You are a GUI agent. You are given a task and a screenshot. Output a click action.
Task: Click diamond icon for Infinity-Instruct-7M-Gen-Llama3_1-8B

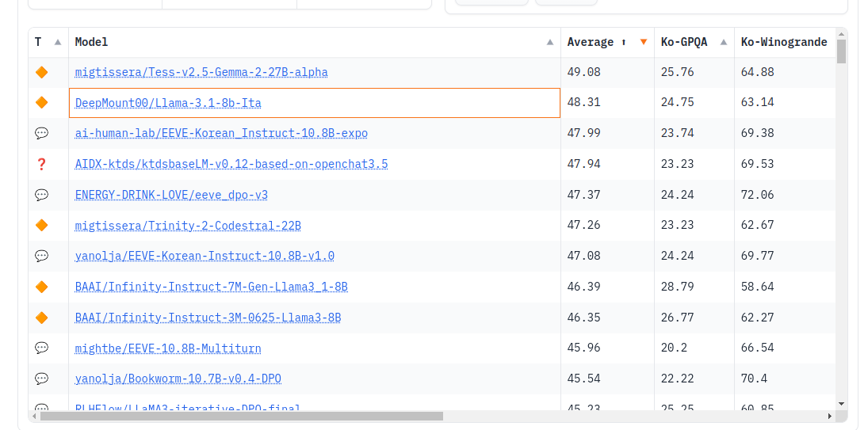[41, 287]
